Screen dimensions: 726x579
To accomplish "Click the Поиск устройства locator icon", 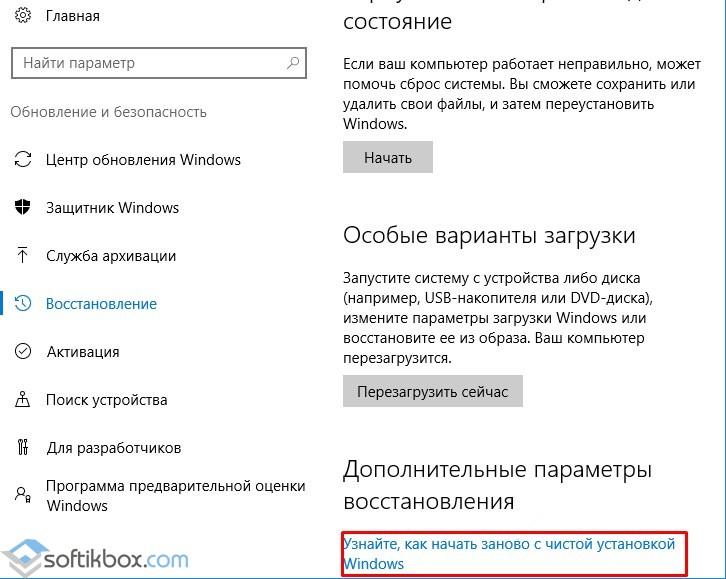I will (23, 400).
